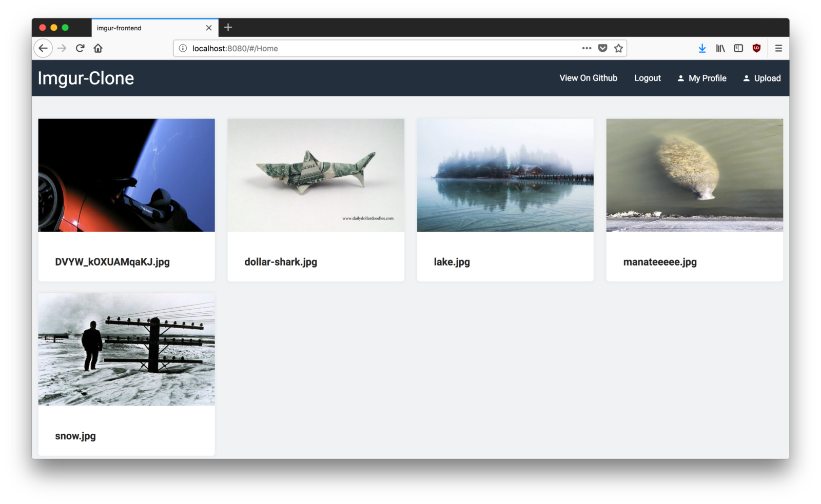
Task: Open the manatee image thumbnail
Action: (695, 175)
